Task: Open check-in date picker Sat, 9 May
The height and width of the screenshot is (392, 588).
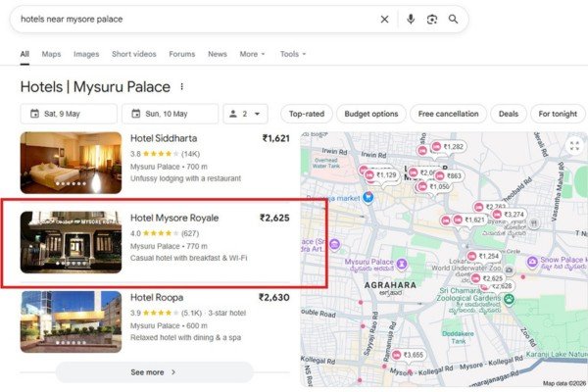Action: pyautogui.click(x=69, y=114)
